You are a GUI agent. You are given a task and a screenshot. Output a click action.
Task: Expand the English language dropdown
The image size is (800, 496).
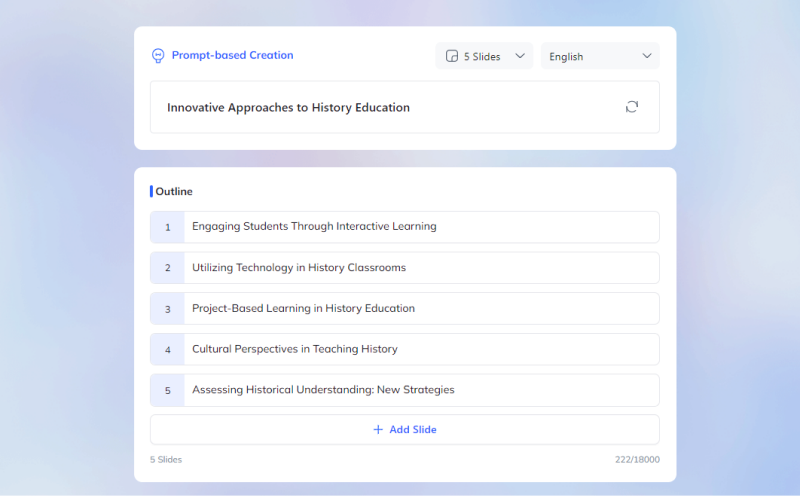coord(599,57)
